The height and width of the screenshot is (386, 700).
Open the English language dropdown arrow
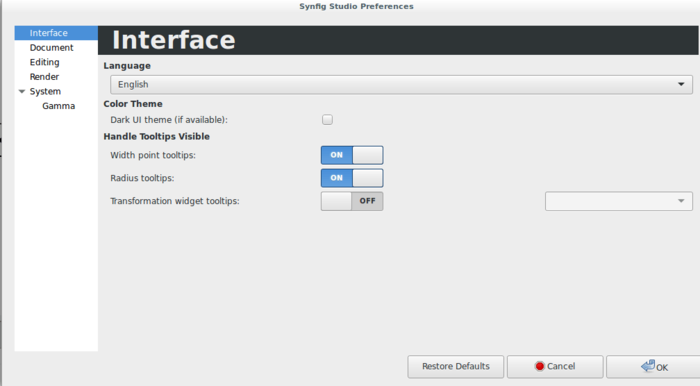(681, 84)
